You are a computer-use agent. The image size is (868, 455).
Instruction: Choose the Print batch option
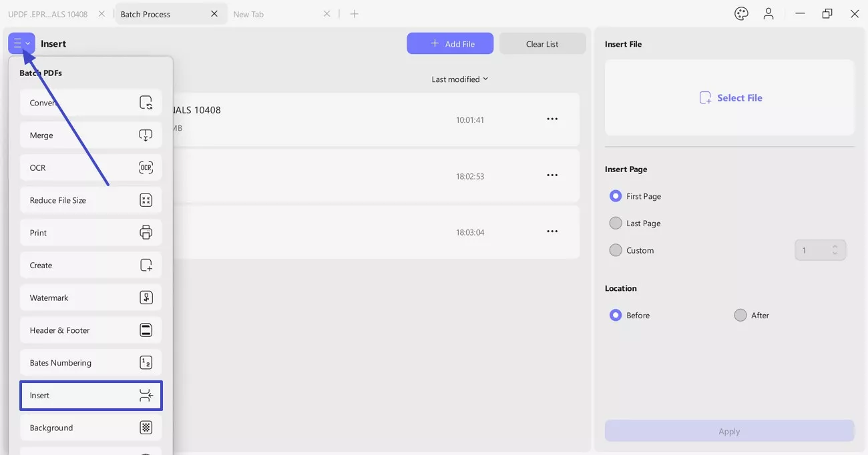pos(91,233)
